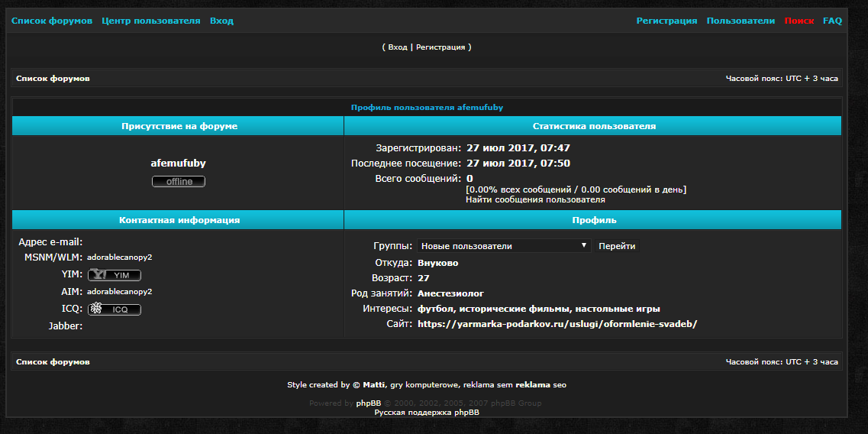Click the Matti style author link
The height and width of the screenshot is (434, 868).
pos(373,384)
